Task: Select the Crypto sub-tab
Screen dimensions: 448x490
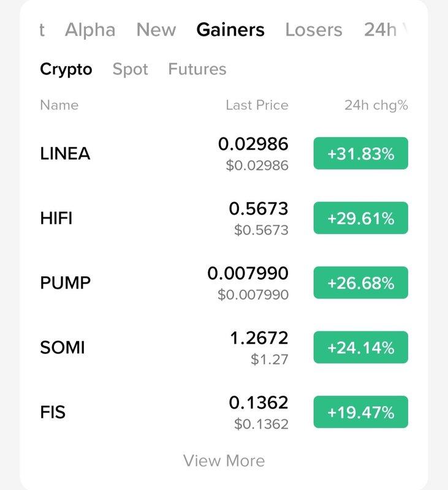Action: click(66, 69)
